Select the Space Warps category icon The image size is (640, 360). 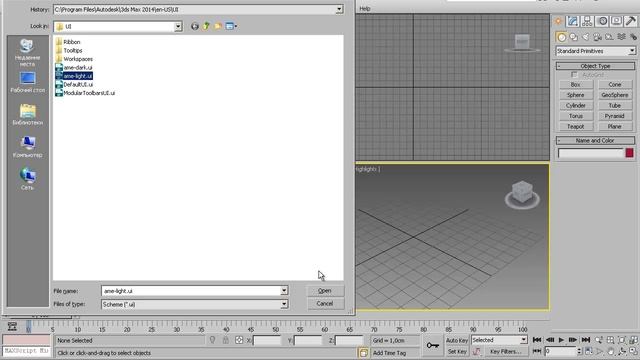coord(621,37)
